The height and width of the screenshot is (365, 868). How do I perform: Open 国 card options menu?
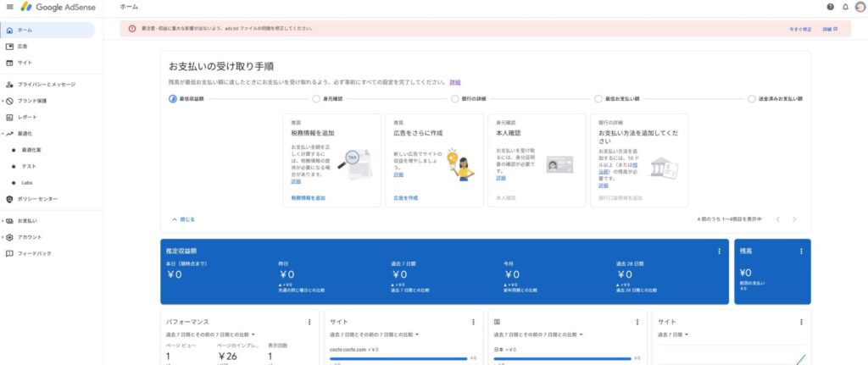click(637, 322)
